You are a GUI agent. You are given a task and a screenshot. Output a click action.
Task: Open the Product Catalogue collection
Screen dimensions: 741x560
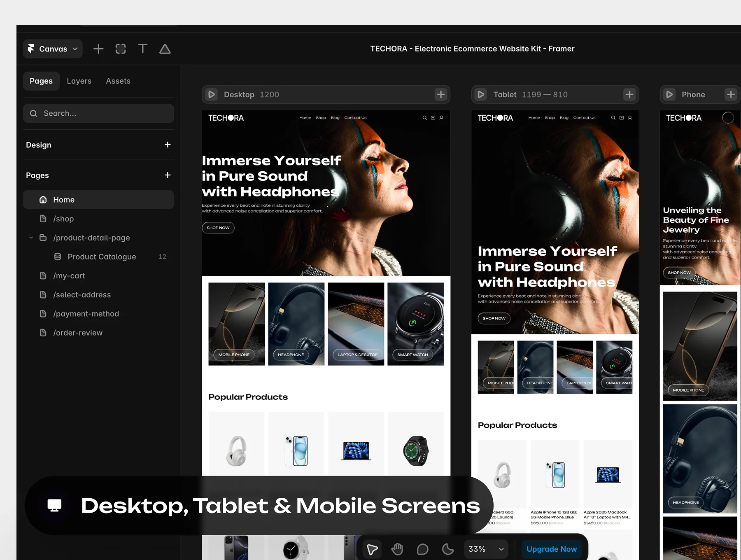point(98,257)
